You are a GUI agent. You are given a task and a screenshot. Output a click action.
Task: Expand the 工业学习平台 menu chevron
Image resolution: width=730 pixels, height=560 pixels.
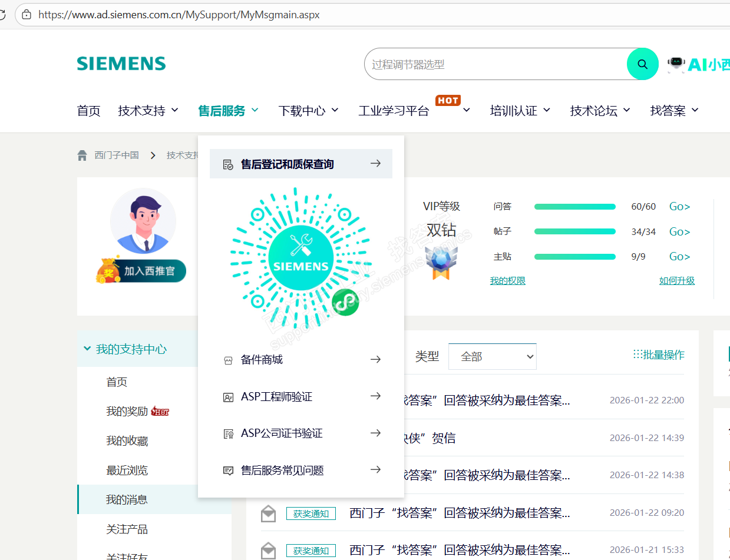(x=467, y=110)
